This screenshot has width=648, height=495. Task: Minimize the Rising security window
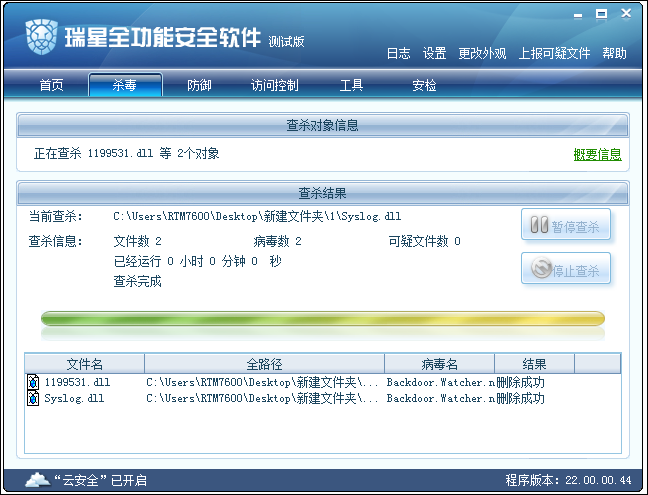[x=578, y=15]
